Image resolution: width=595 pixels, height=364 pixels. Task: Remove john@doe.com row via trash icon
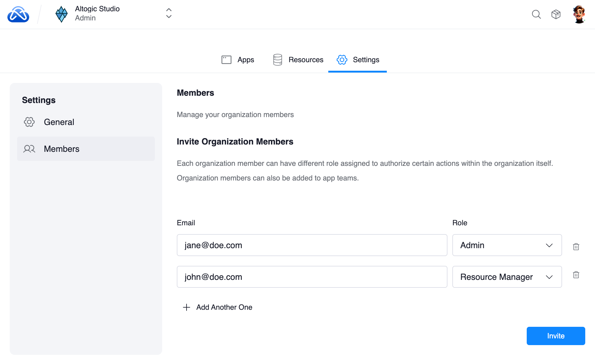576,275
